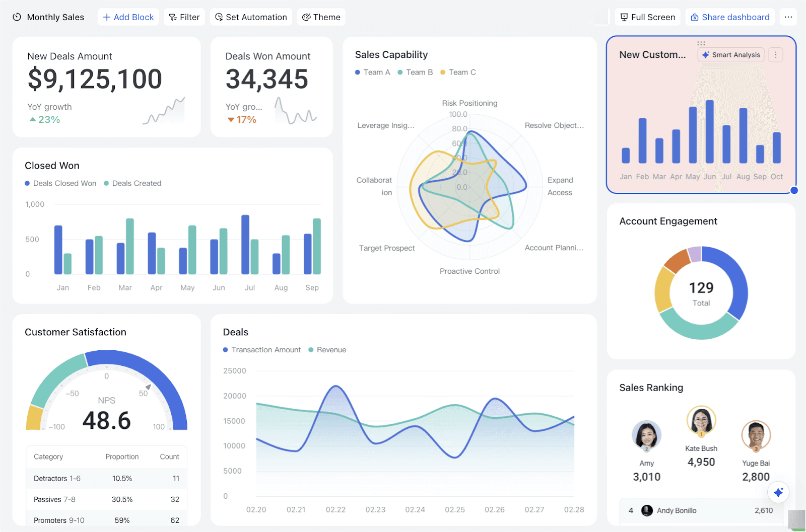Click the 34,345 Deals Won value
Screen dimensions: 806x532
(x=267, y=80)
